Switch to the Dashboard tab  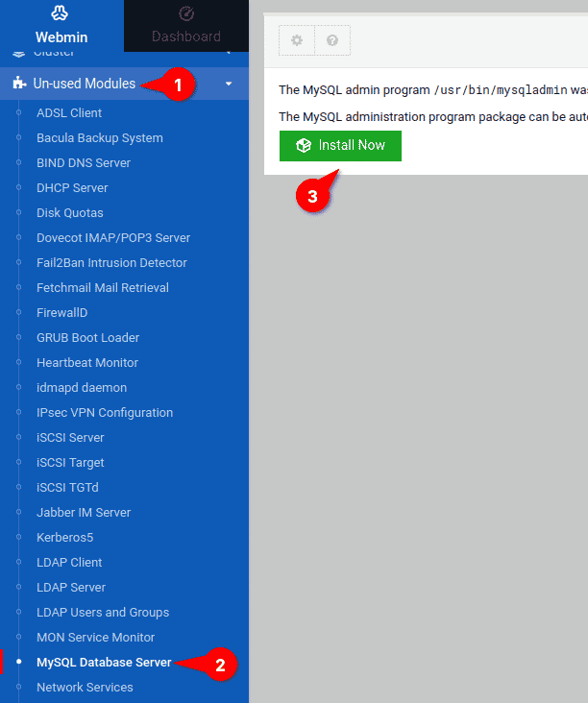tap(186, 26)
